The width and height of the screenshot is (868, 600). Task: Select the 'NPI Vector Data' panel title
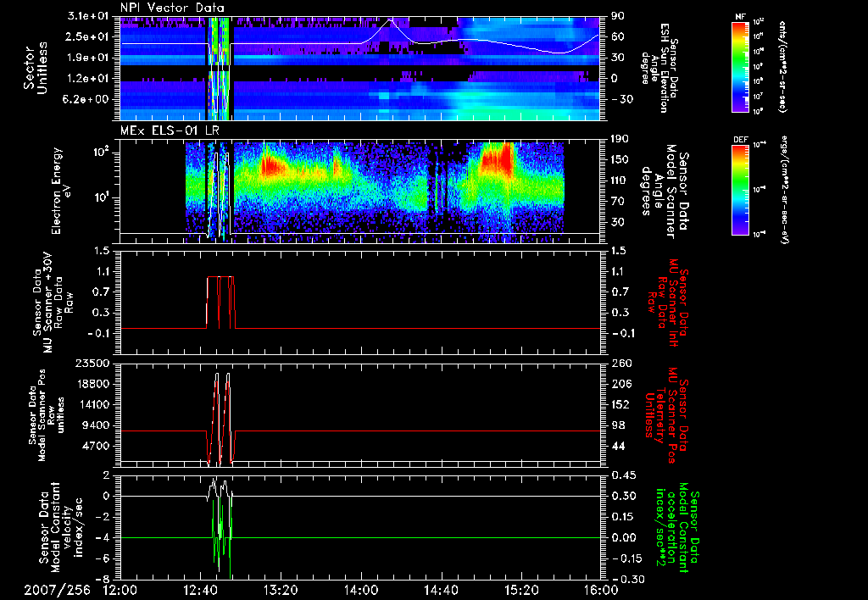tap(173, 8)
